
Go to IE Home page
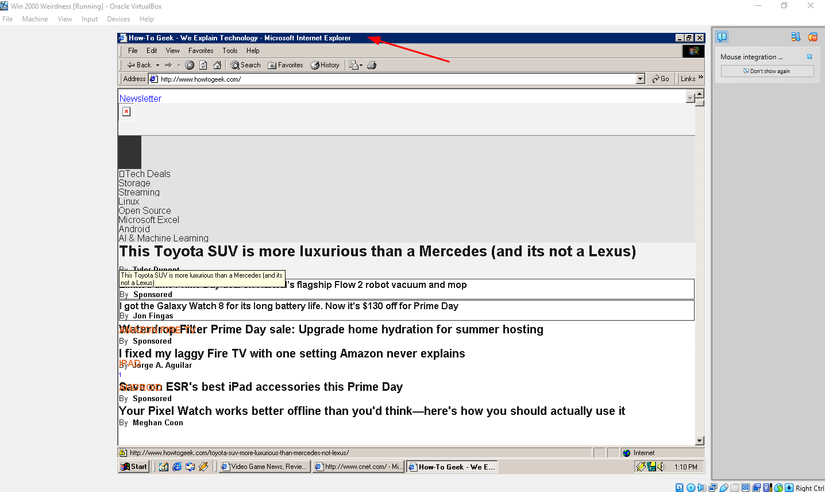(x=217, y=65)
